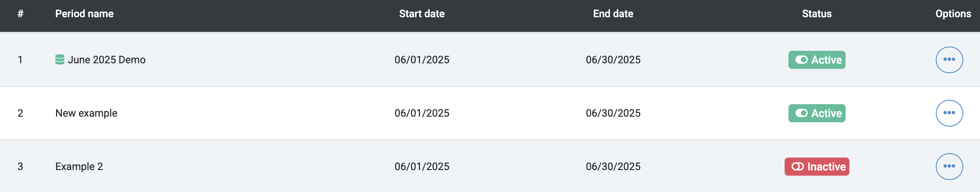980x192 pixels.
Task: Click row number 3 cell
Action: 20,167
